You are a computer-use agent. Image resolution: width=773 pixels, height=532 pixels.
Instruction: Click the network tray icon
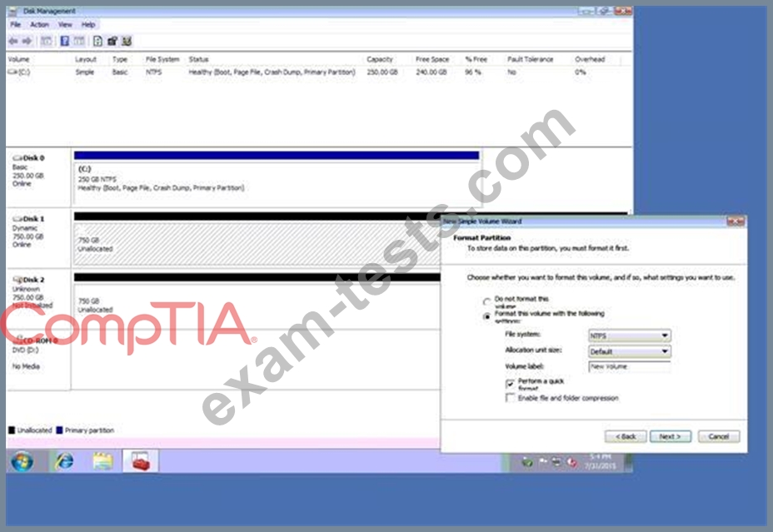click(x=557, y=462)
